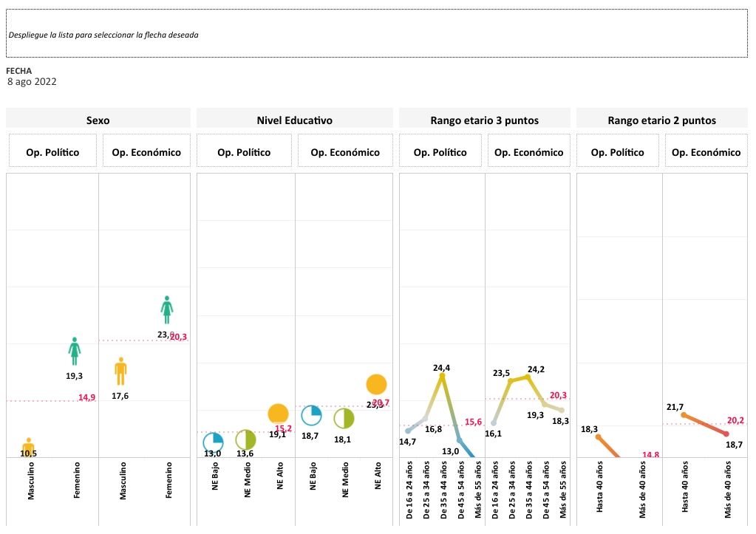Click the 16,1 point on the Económico line

494,423
